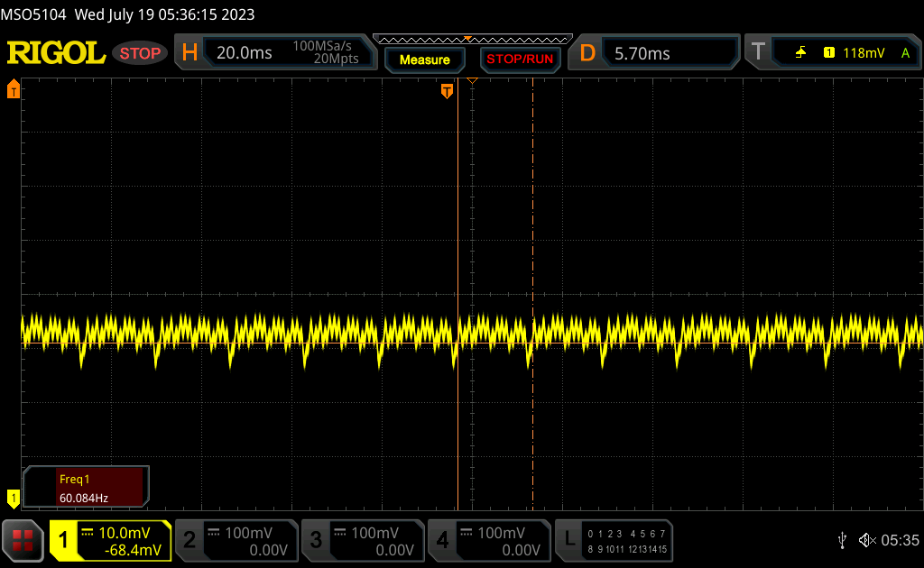The image size is (924, 568).
Task: Enable channel 3 display
Action: pyautogui.click(x=362, y=540)
